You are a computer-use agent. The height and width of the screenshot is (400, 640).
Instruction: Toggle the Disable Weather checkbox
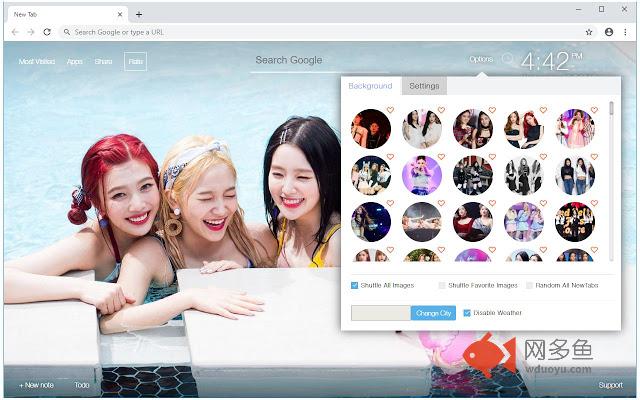click(x=467, y=313)
